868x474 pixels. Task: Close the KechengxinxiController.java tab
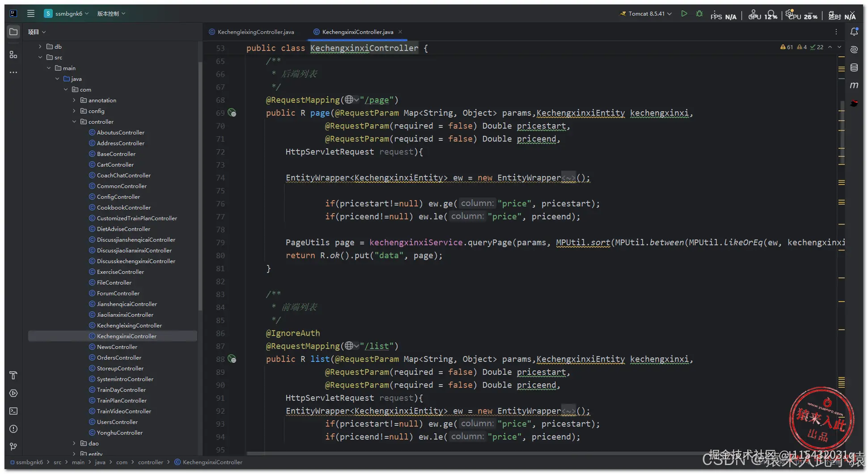click(x=400, y=32)
